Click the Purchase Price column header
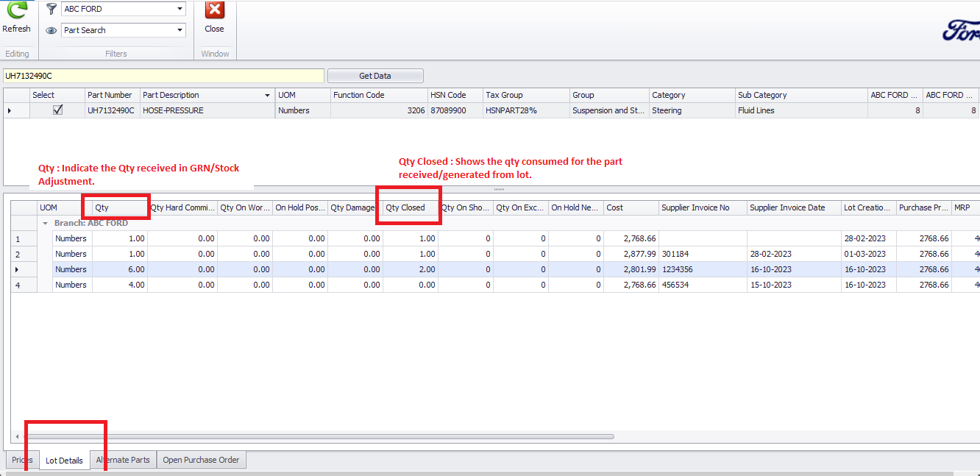 coord(923,207)
